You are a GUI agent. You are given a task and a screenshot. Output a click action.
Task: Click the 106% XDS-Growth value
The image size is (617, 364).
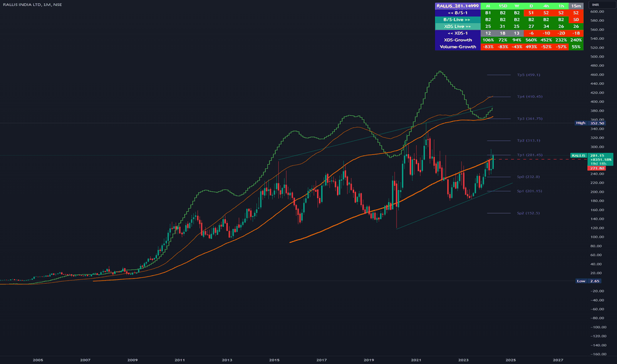coord(488,40)
